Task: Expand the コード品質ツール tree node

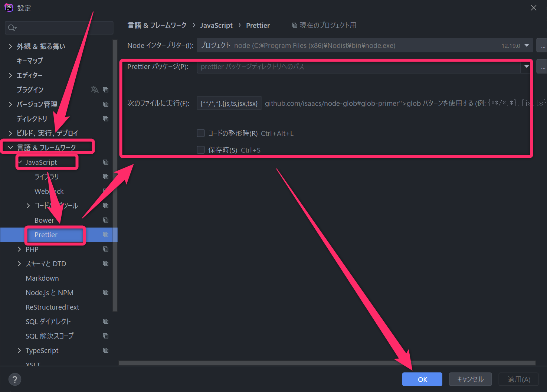Action: pos(28,206)
